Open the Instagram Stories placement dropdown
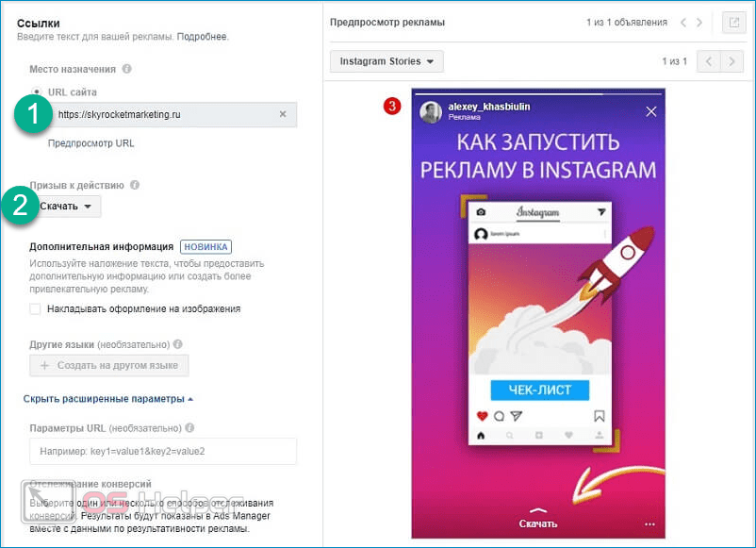 (x=386, y=61)
